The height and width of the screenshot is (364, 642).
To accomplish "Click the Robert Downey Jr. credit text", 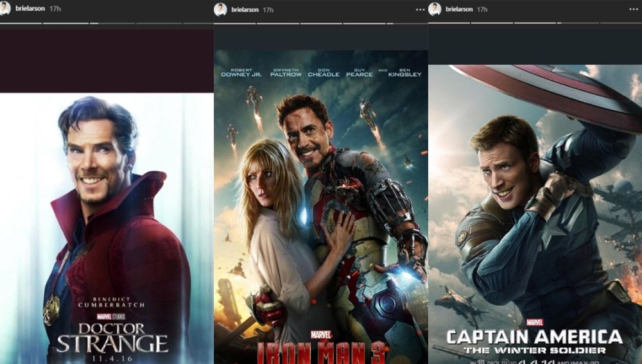I will click(241, 73).
